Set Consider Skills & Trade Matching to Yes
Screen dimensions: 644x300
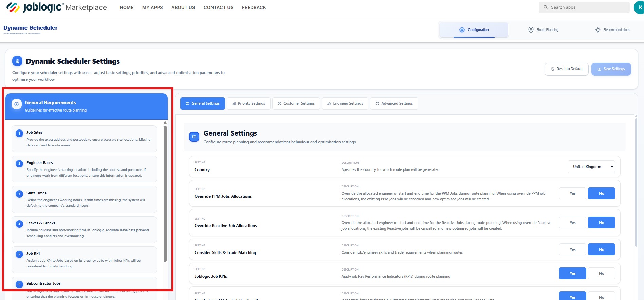(573, 249)
